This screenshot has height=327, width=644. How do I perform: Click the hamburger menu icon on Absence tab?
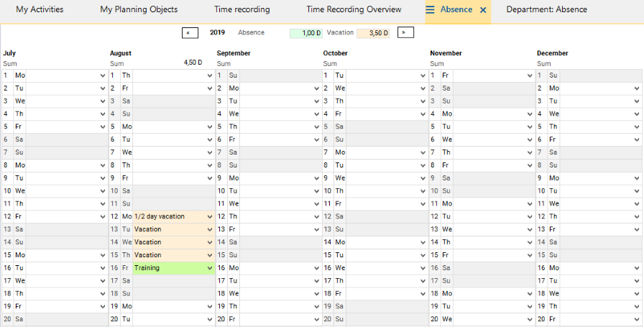point(430,9)
